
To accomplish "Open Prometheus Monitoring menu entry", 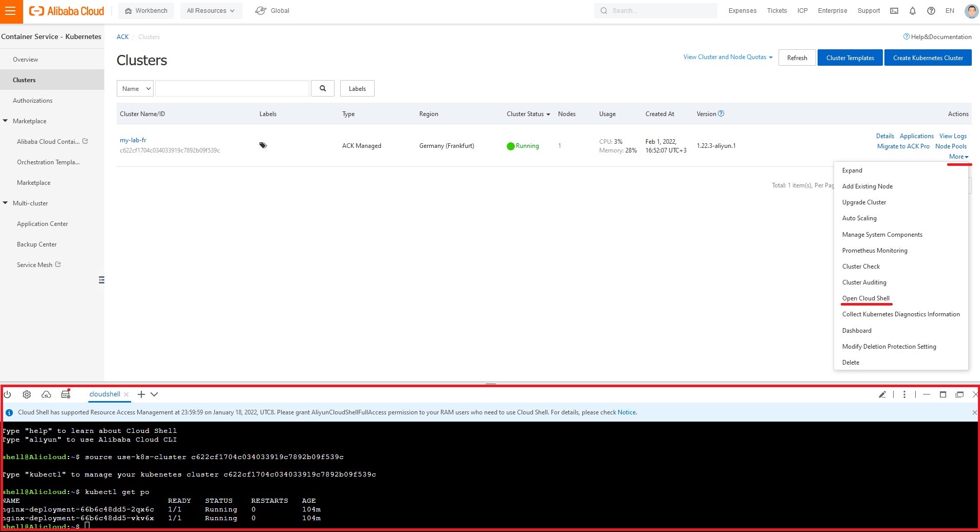I will 875,251.
